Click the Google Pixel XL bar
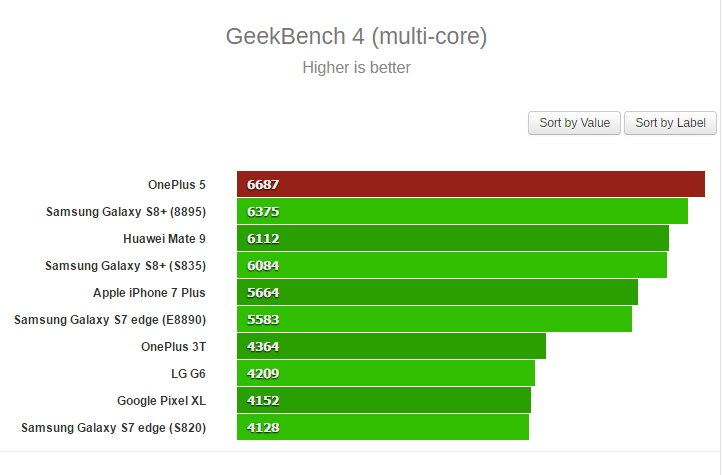The image size is (722, 475). point(384,400)
